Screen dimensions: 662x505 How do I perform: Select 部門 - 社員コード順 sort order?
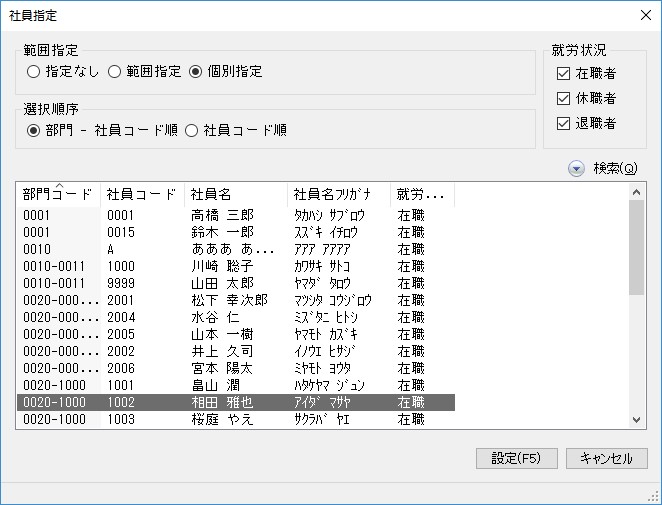tap(34, 130)
